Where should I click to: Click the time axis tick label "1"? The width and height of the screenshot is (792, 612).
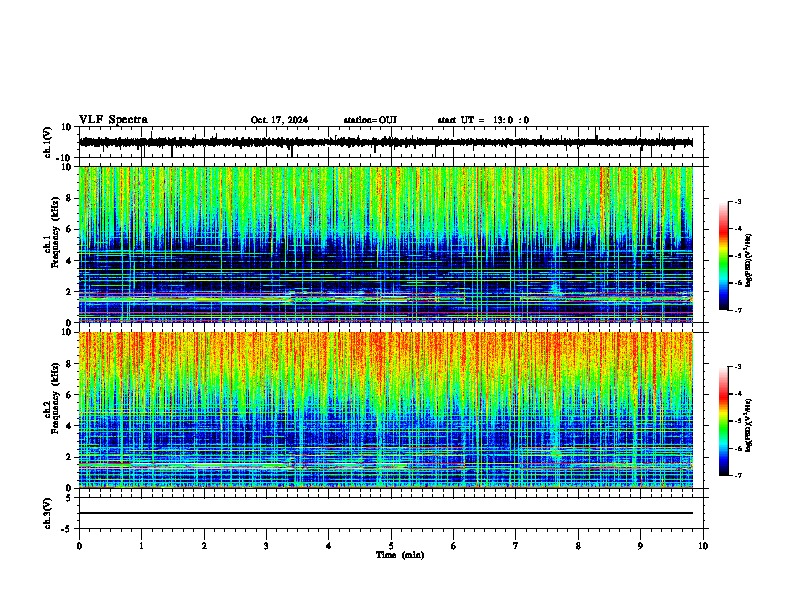tap(141, 546)
